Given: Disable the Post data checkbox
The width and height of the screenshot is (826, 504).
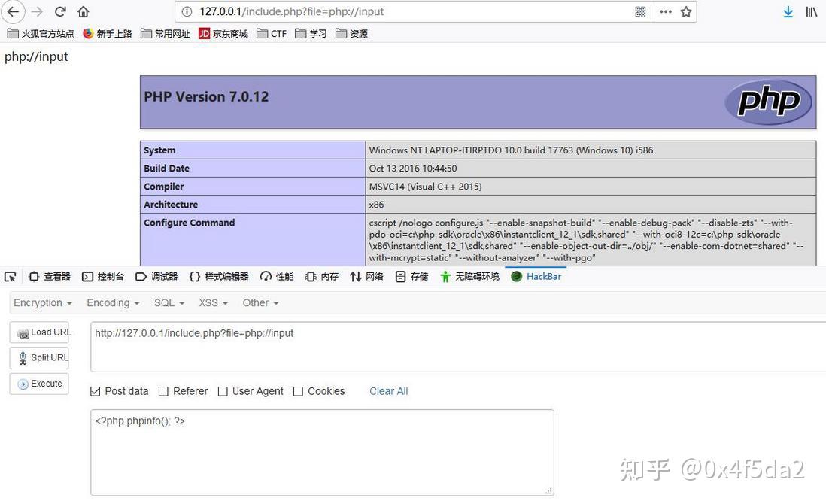Looking at the screenshot, I should (x=95, y=391).
